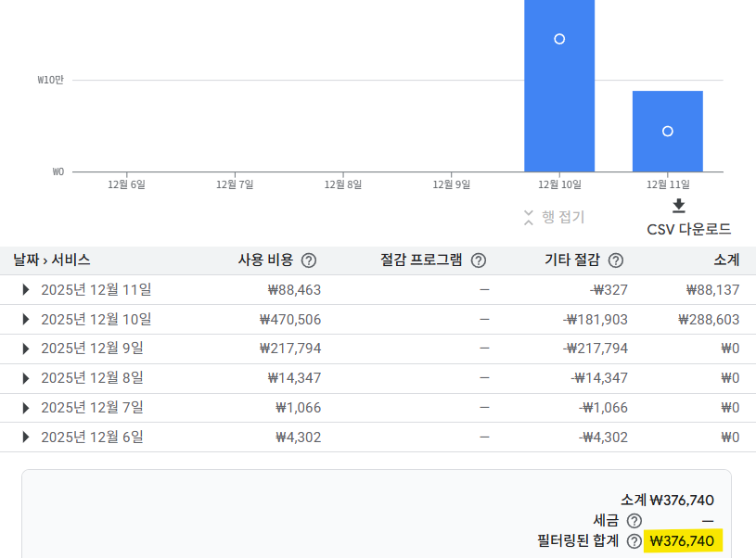This screenshot has height=558, width=756.
Task: Click highlighted total ₩376,740
Action: pos(682,541)
